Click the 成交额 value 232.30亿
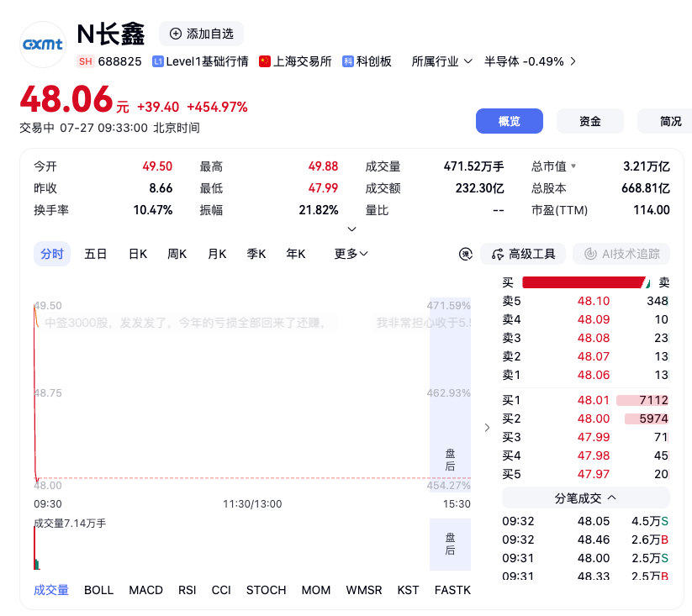692x616 pixels. click(x=480, y=188)
